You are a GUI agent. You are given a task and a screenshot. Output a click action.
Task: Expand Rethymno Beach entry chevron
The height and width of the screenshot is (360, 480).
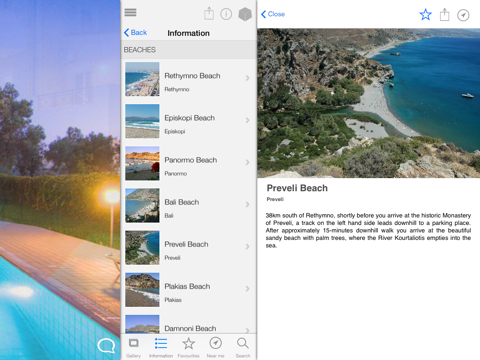pyautogui.click(x=247, y=78)
